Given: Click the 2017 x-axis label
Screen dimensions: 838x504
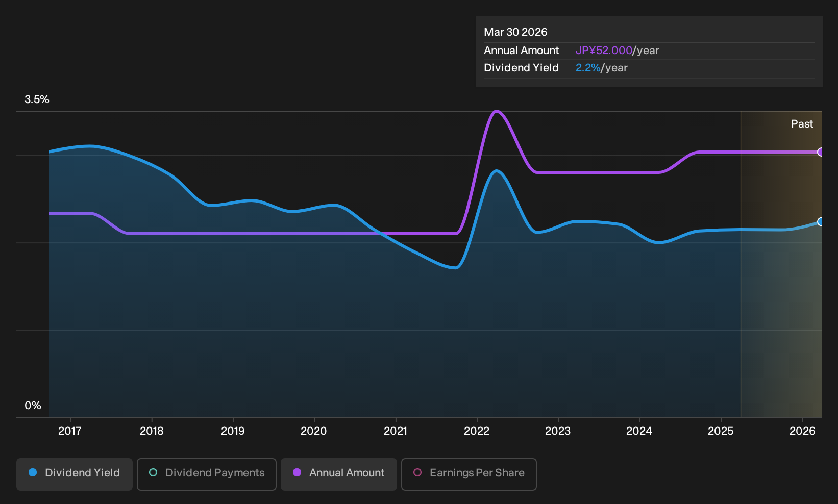Looking at the screenshot, I should coord(70,431).
